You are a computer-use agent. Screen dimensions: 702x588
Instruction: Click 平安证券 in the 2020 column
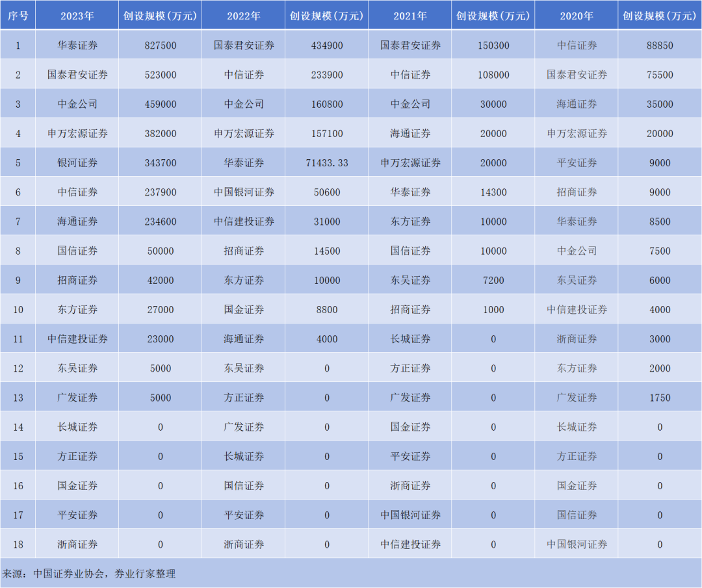coord(577,163)
